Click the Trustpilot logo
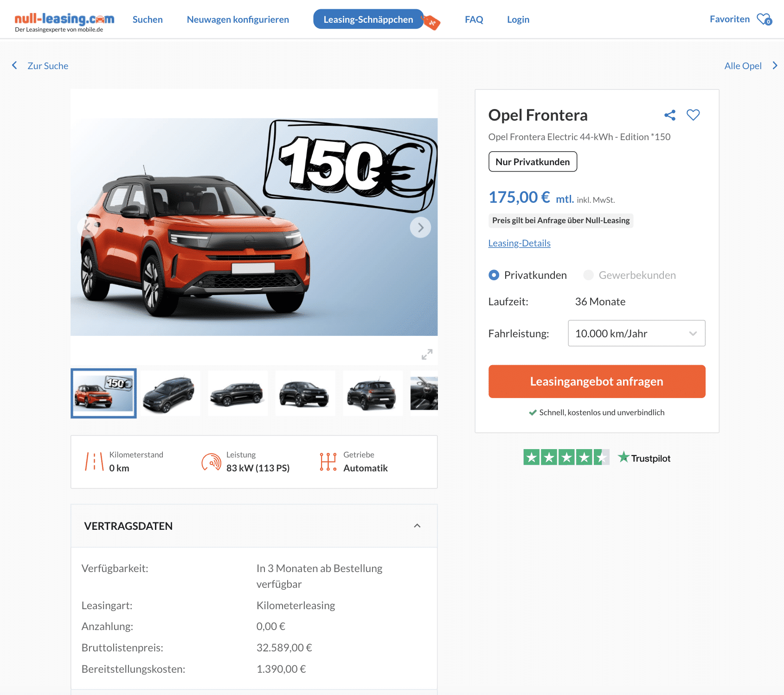 [x=644, y=458]
